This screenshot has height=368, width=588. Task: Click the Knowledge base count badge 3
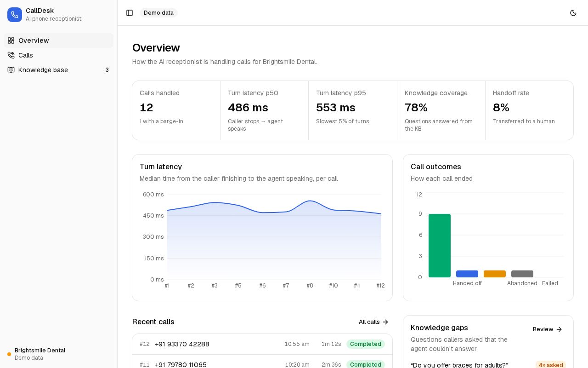coord(107,70)
